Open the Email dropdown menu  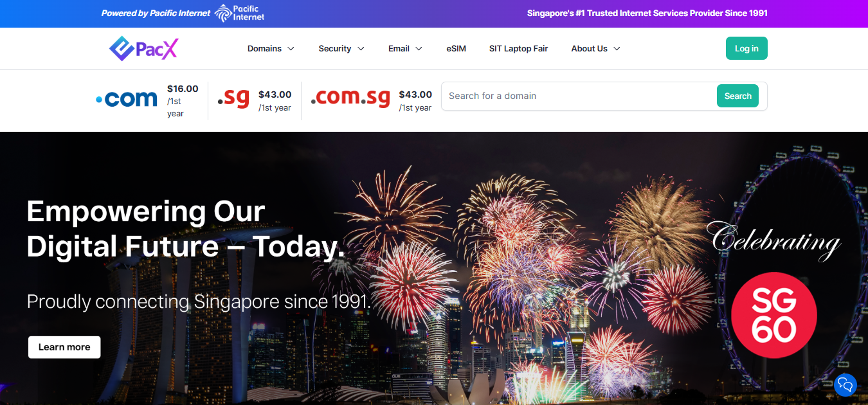(x=405, y=48)
